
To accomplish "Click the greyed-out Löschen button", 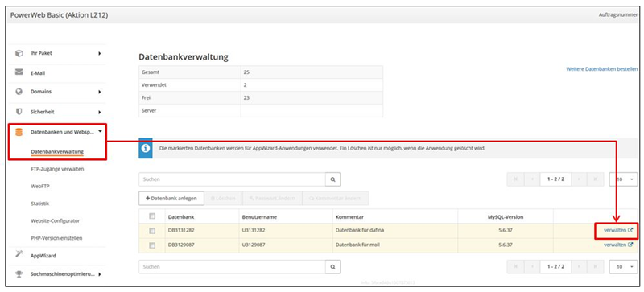I will click(x=223, y=198).
